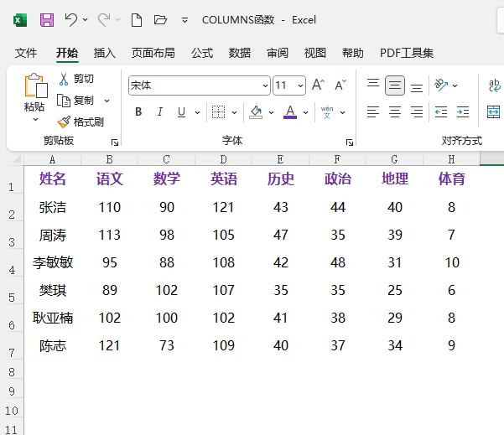
Task: Expand the Undo history arrow
Action: click(x=86, y=20)
